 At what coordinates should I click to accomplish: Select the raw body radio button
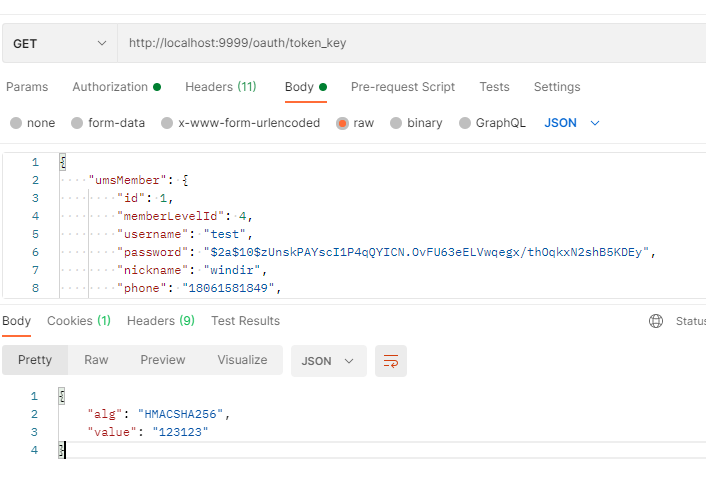[342, 123]
